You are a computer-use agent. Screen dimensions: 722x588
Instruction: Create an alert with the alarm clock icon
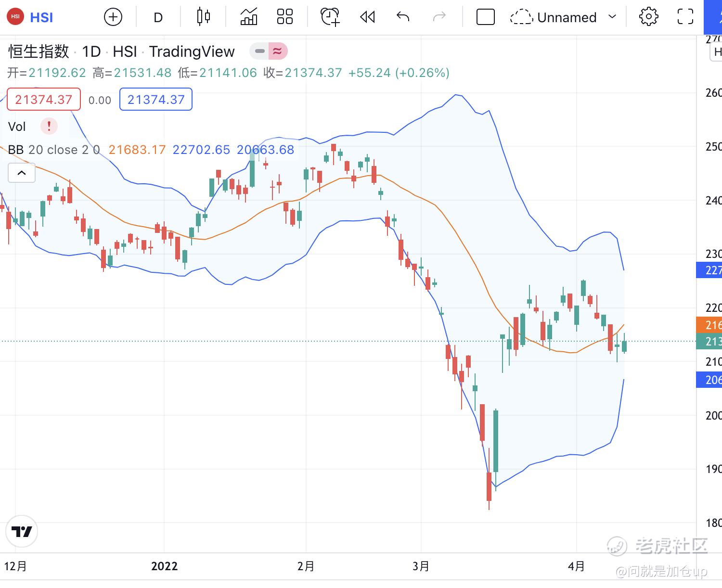(x=330, y=17)
